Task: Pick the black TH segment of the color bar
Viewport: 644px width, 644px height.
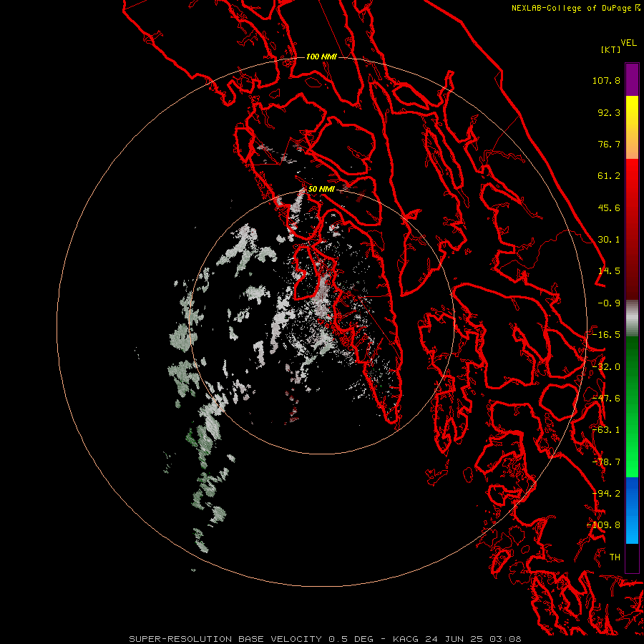Action: (x=632, y=558)
